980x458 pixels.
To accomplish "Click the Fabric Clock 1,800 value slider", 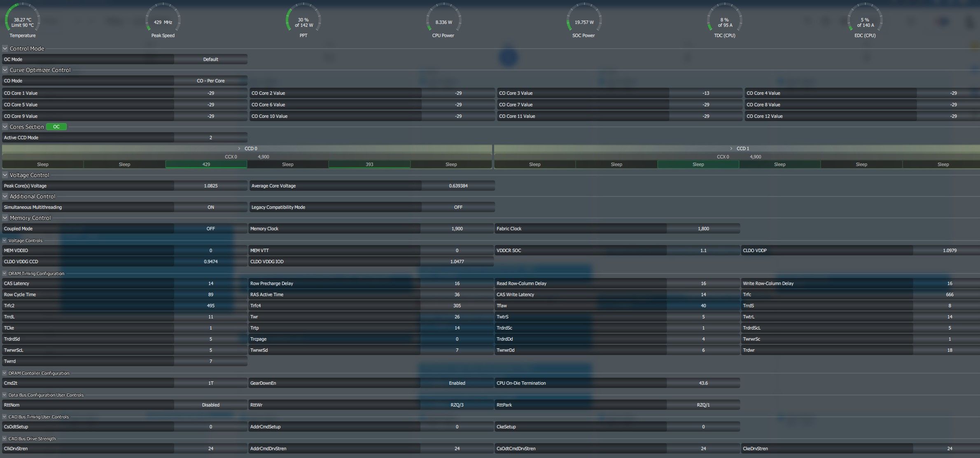I will click(703, 229).
